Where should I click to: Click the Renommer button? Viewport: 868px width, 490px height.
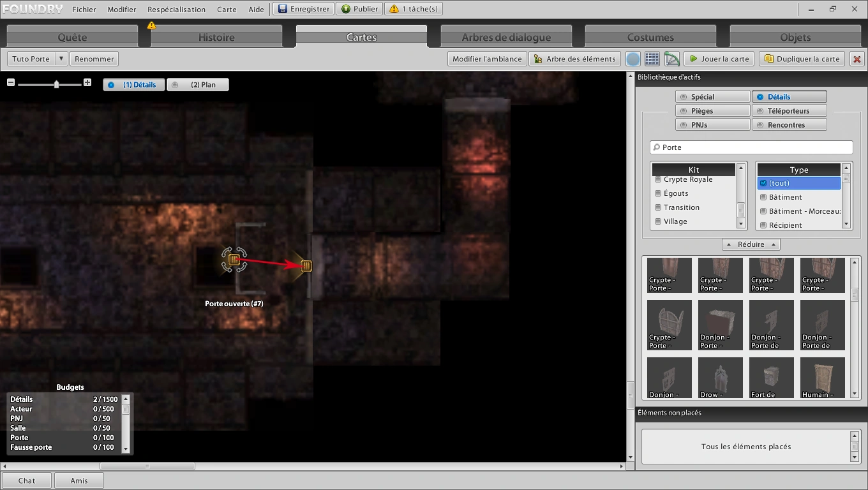point(94,59)
